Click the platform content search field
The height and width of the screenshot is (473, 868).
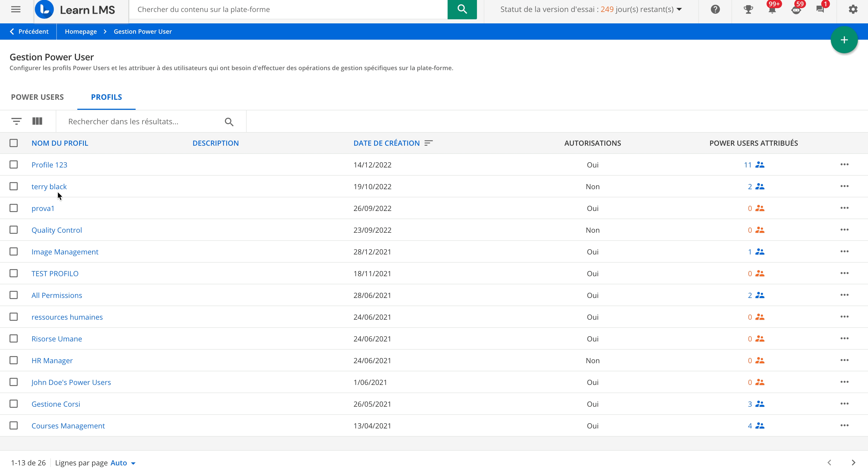(288, 10)
